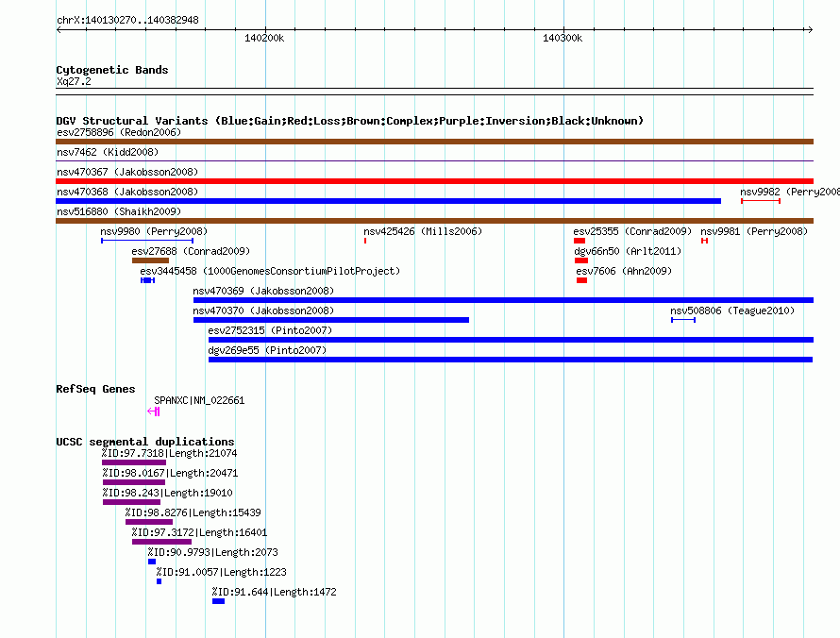This screenshot has width=840, height=638.
Task: Click the esv25355 red loss bar
Action: tap(580, 241)
